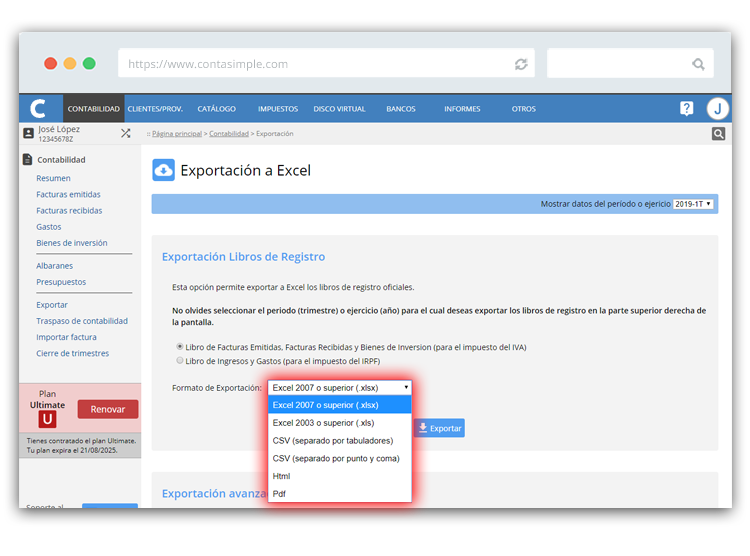Click the browser URL address field
This screenshot has width=750, height=556.
[310, 64]
